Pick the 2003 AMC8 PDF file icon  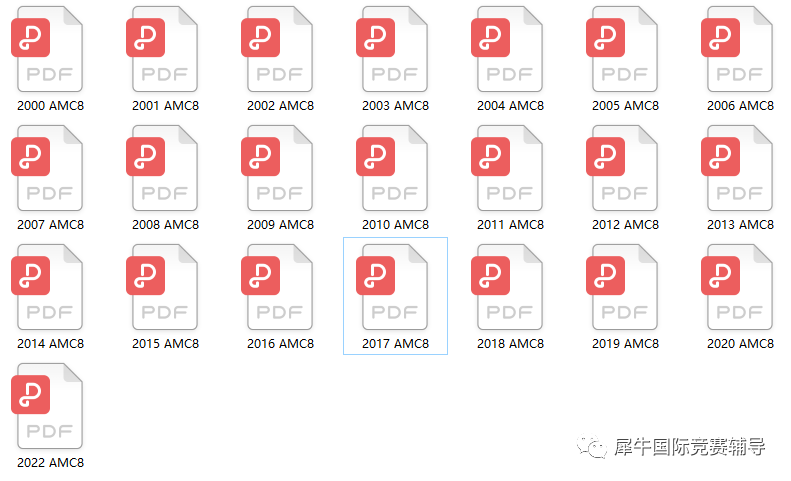(392, 49)
